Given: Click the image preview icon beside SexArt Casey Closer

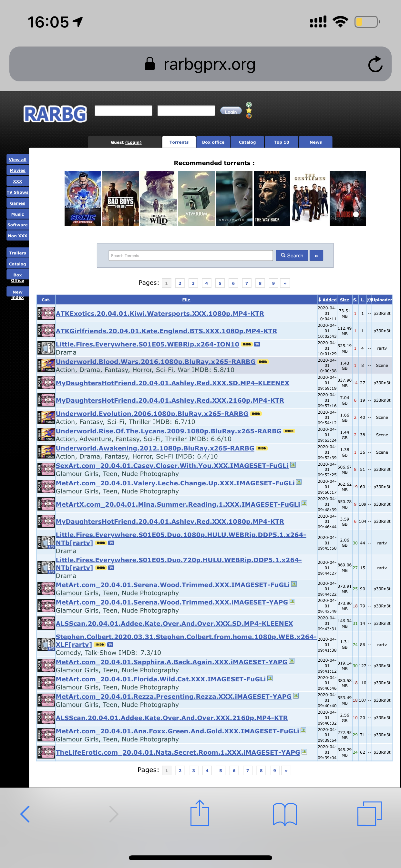Looking at the screenshot, I should [x=293, y=465].
